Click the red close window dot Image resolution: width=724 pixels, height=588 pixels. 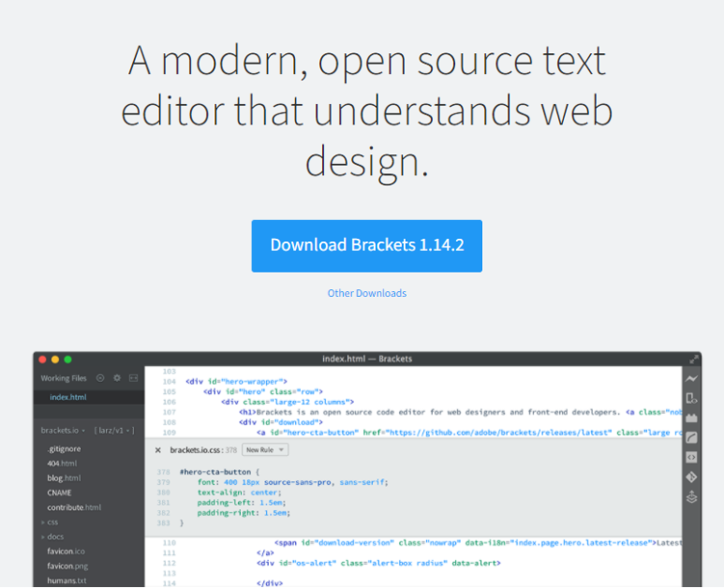coord(42,360)
